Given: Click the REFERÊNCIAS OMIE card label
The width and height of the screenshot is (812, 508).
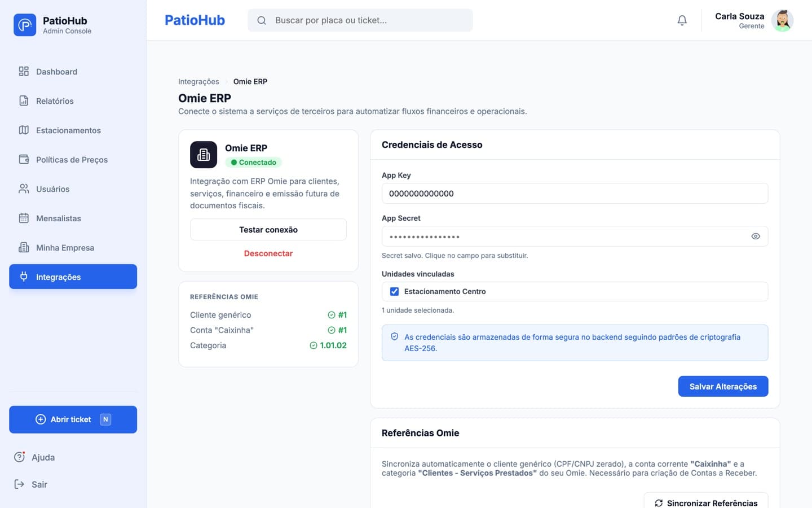Looking at the screenshot, I should 224,297.
